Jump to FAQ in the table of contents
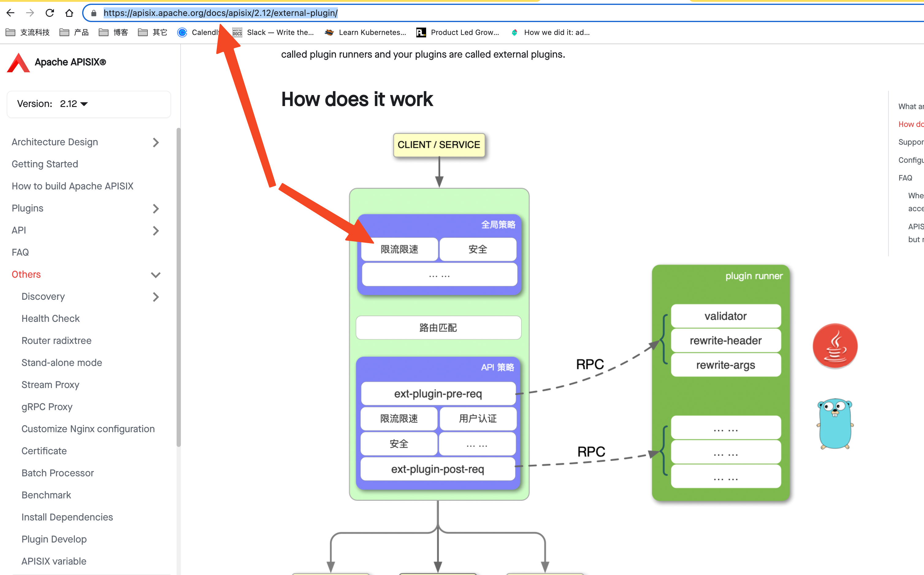 pyautogui.click(x=905, y=178)
